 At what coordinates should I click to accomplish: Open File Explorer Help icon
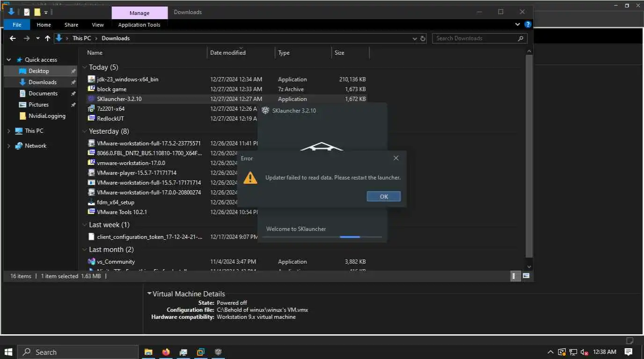[527, 24]
